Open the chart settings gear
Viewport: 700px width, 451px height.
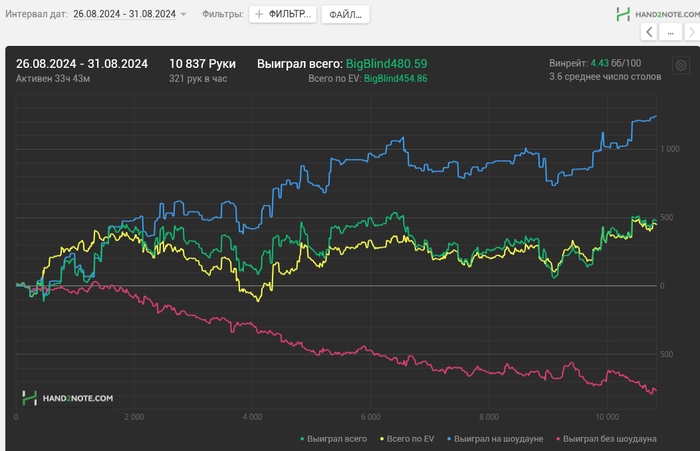pyautogui.click(x=680, y=66)
